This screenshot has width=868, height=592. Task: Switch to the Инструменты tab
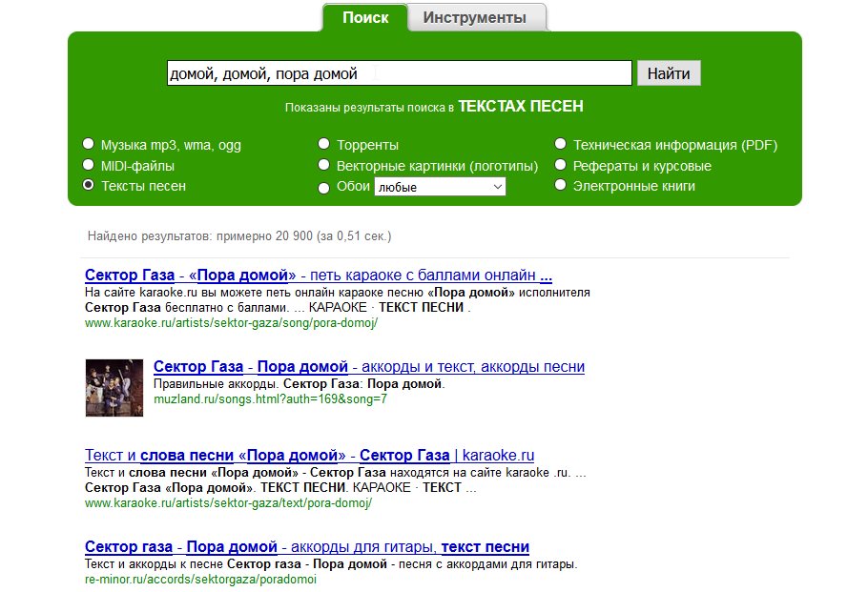(474, 18)
